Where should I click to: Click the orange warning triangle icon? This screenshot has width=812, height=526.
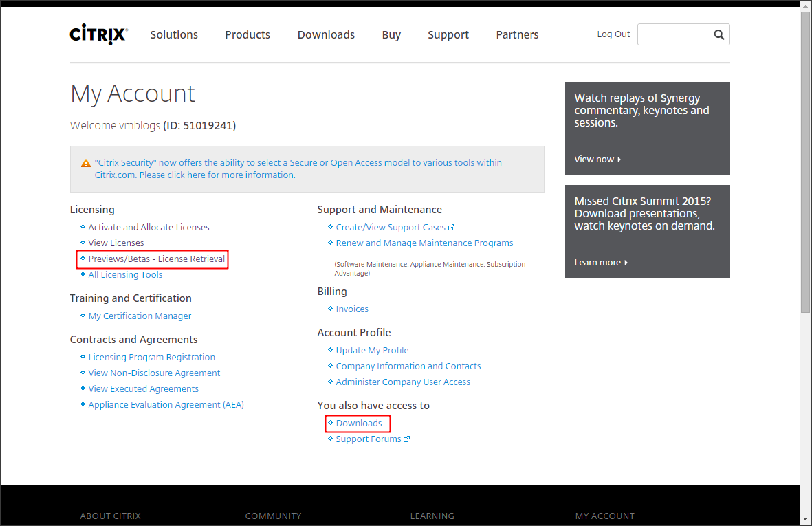(x=85, y=164)
